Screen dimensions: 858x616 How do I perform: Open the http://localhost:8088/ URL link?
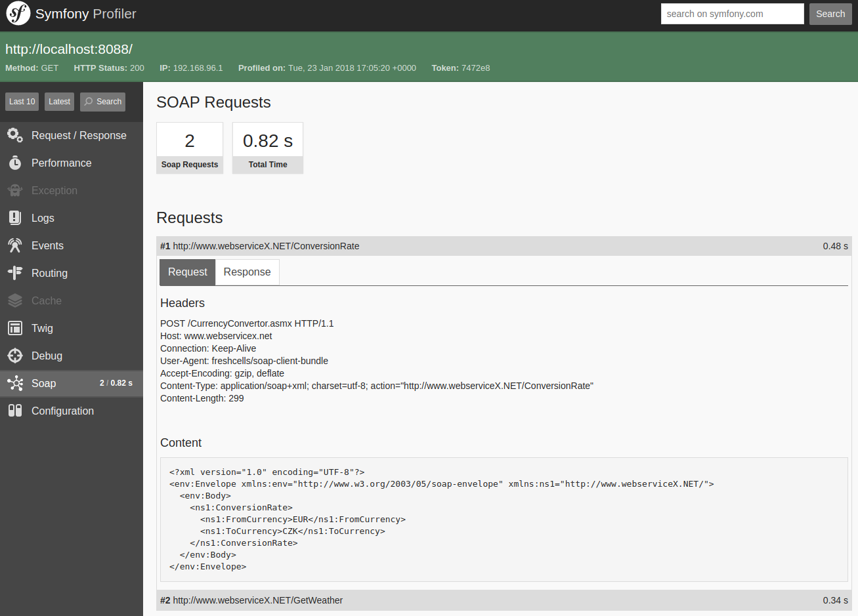[69, 49]
